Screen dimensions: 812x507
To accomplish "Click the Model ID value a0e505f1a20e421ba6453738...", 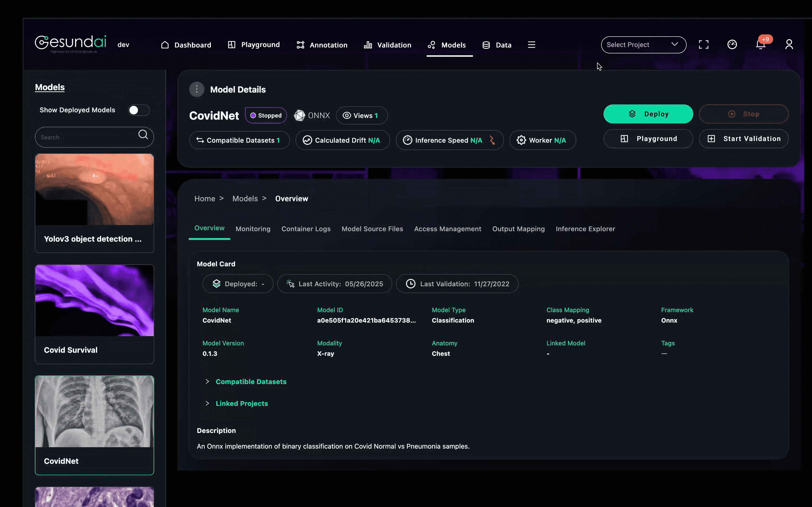I will (x=366, y=320).
